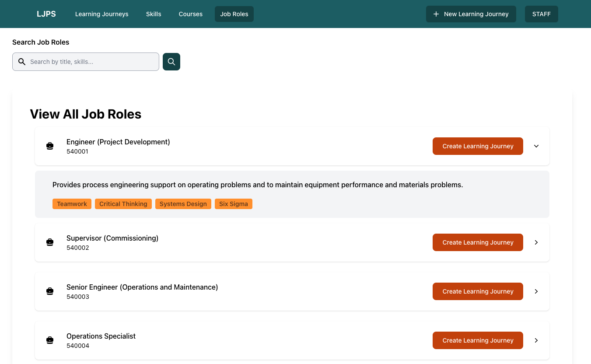Click the briefcase icon for Senior Engineer role
The image size is (591, 364).
[x=50, y=291]
